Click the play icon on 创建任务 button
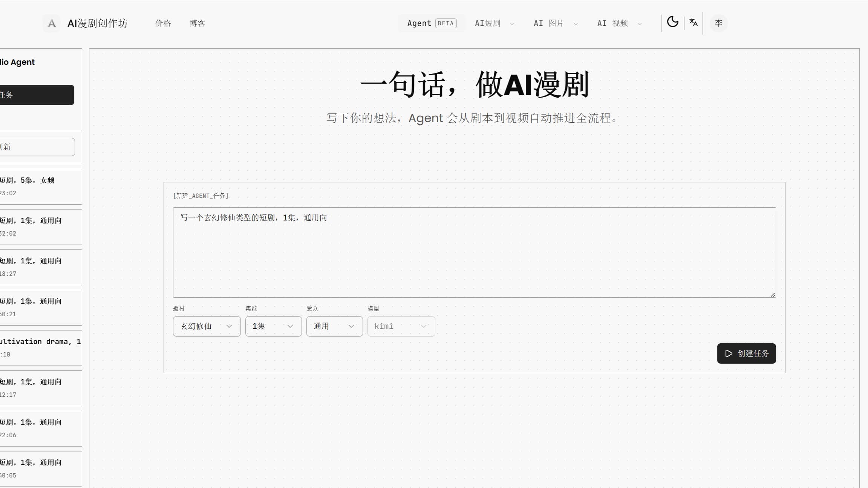868x488 pixels. (728, 353)
